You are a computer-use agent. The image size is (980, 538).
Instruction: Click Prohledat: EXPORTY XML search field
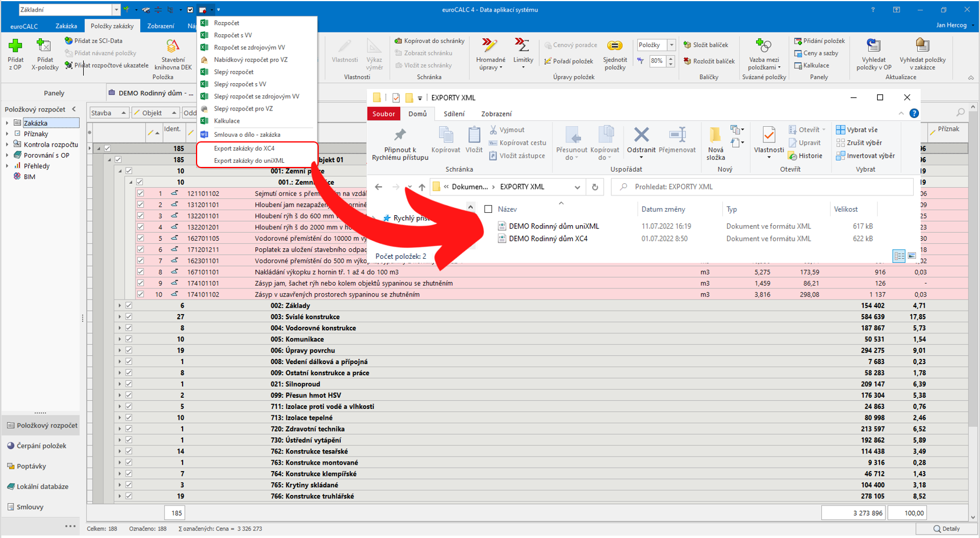(x=762, y=187)
